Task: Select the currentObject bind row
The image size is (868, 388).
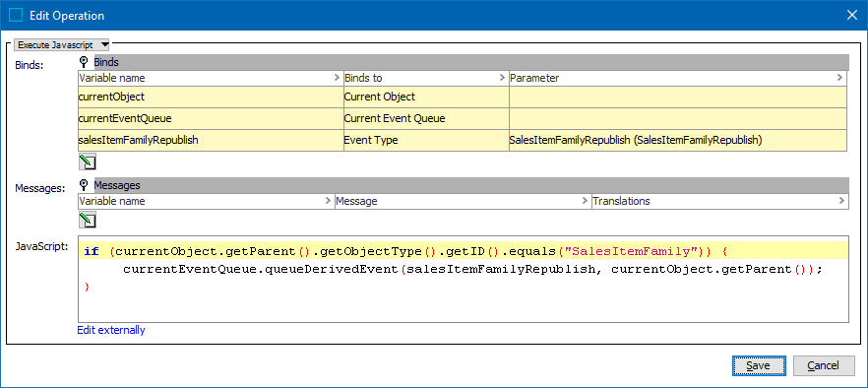Action: [x=463, y=97]
